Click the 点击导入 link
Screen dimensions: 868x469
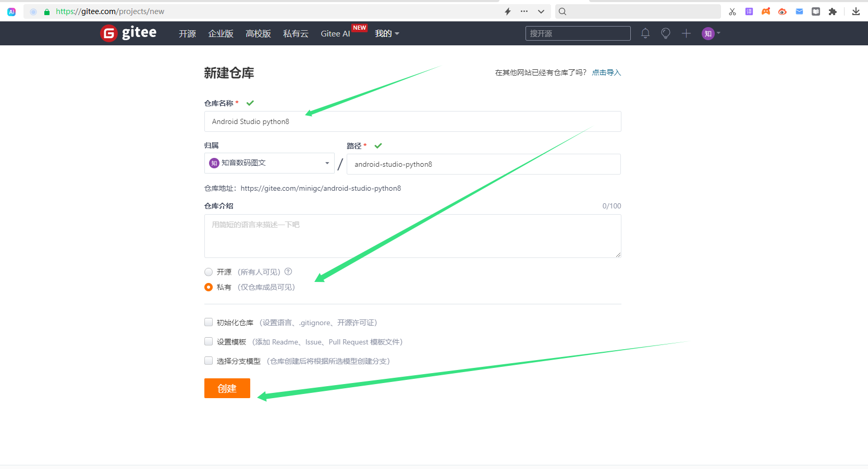coord(606,72)
